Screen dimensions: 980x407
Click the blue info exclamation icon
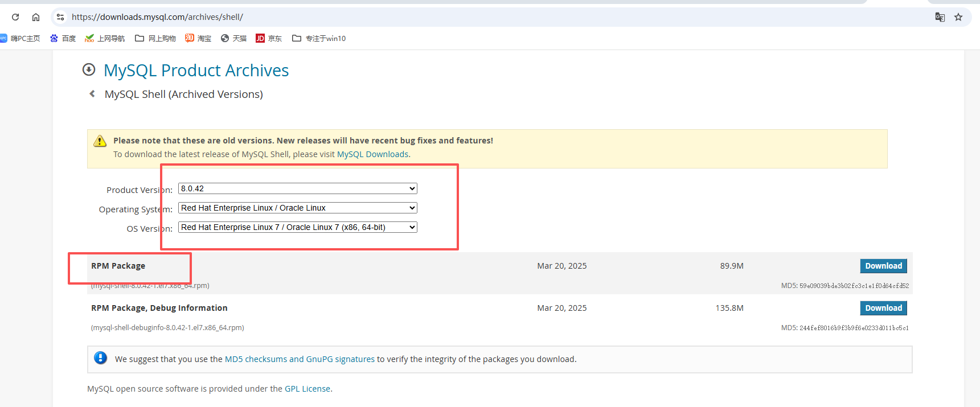click(101, 357)
